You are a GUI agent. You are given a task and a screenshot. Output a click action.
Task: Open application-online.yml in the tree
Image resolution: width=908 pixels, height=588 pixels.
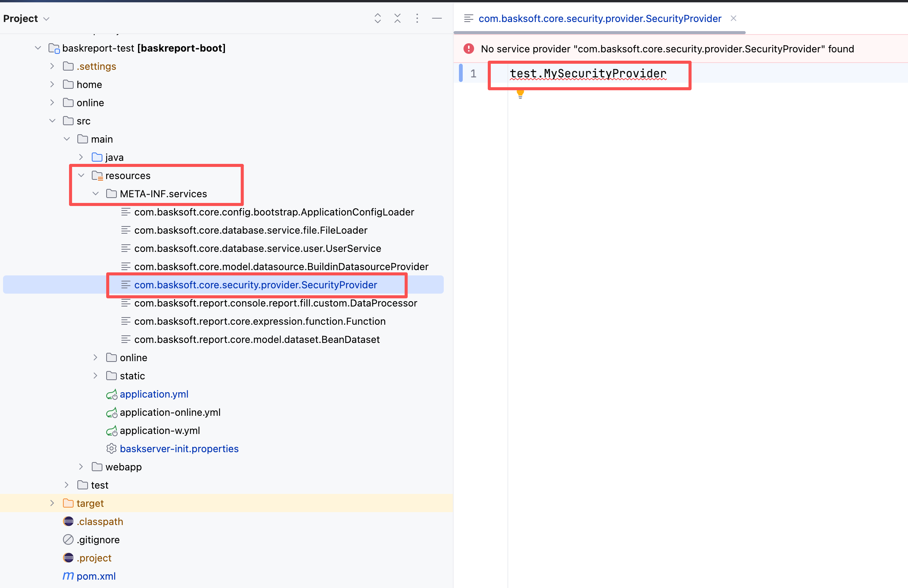170,412
